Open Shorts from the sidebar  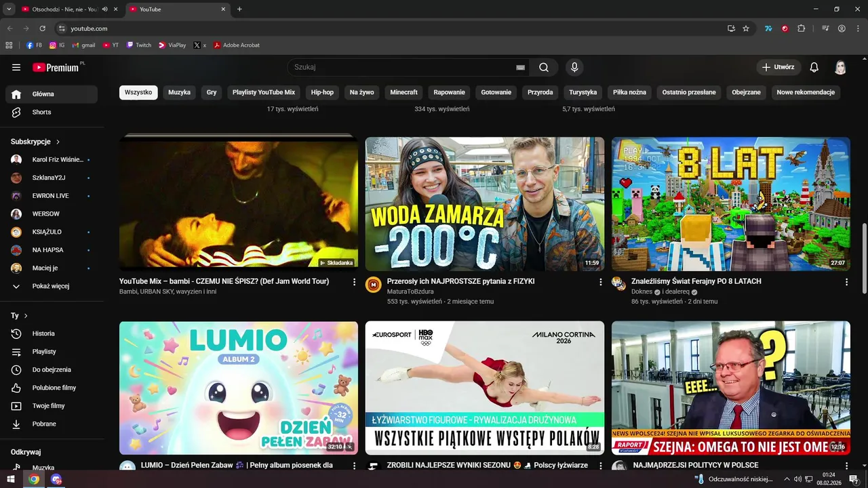52,112
